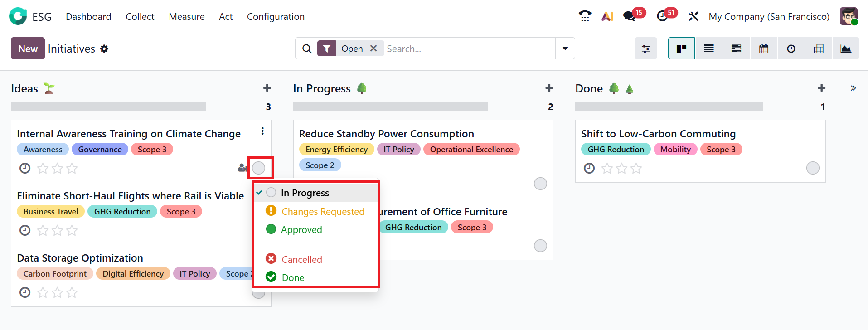This screenshot has height=330, width=868.
Task: Click the AI assistant icon
Action: click(x=607, y=16)
